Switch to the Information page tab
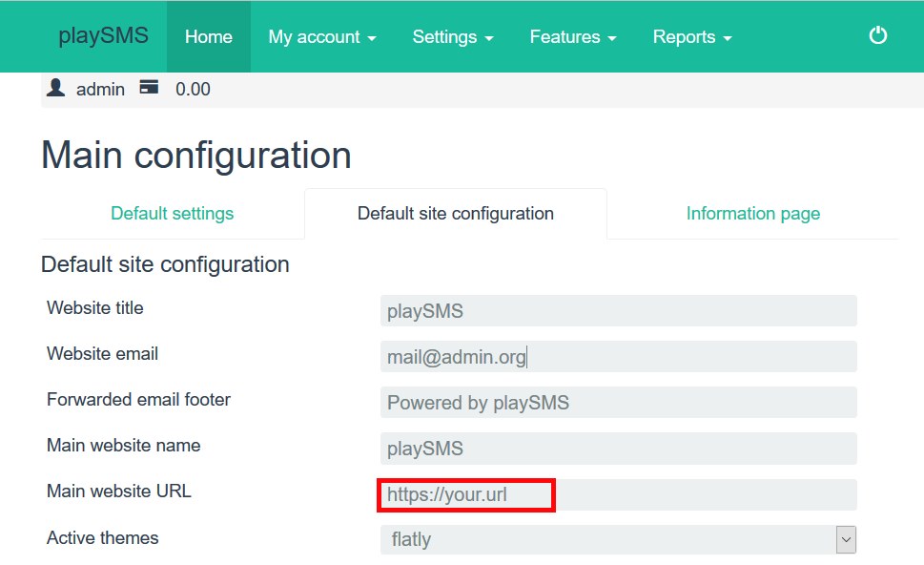The height and width of the screenshot is (565, 924). pyautogui.click(x=753, y=214)
